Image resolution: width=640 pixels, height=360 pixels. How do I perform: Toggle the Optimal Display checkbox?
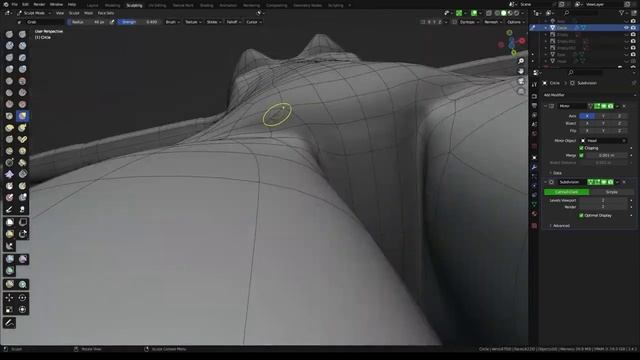pos(581,216)
